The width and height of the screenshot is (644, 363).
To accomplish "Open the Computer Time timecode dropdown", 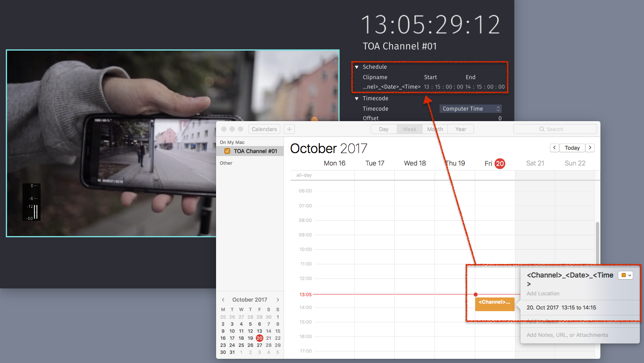I will [471, 109].
